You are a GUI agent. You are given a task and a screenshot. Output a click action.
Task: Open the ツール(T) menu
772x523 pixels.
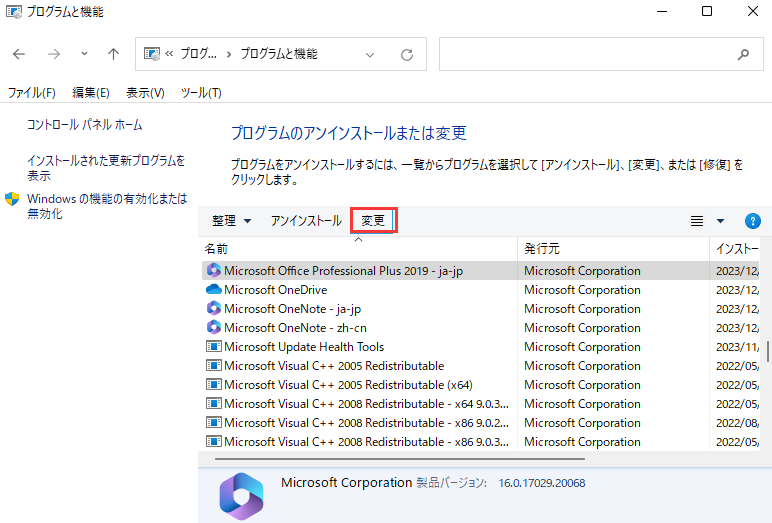[x=201, y=93]
